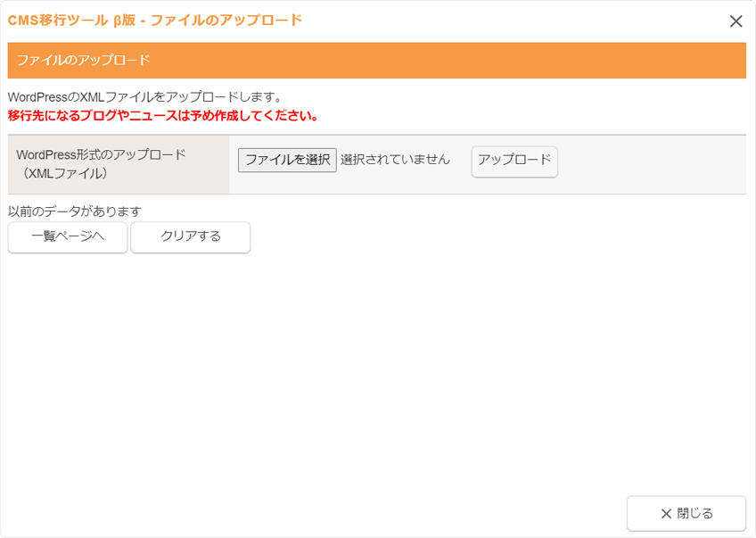Select the red 移行先になるブログ warning text
The image size is (756, 538).
(163, 115)
